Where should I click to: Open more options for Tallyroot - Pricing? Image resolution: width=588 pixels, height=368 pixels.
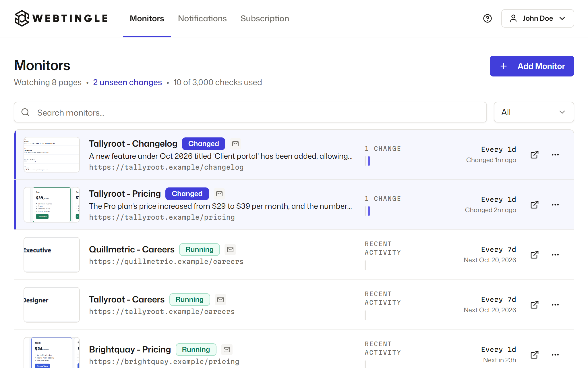[555, 205]
